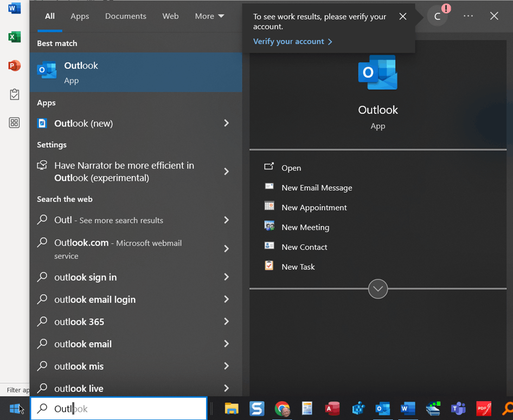Switch to the Web search tab

pos(170,16)
